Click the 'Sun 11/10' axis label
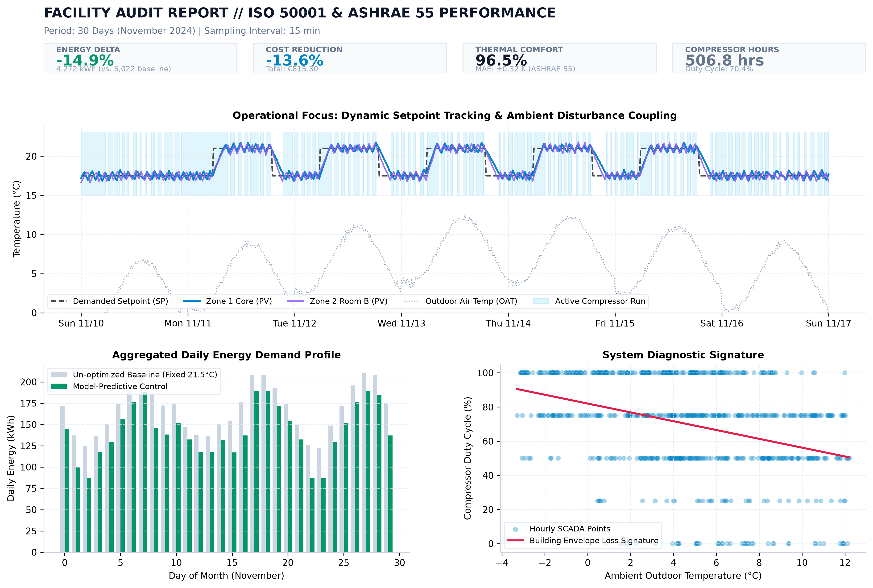 [x=81, y=323]
